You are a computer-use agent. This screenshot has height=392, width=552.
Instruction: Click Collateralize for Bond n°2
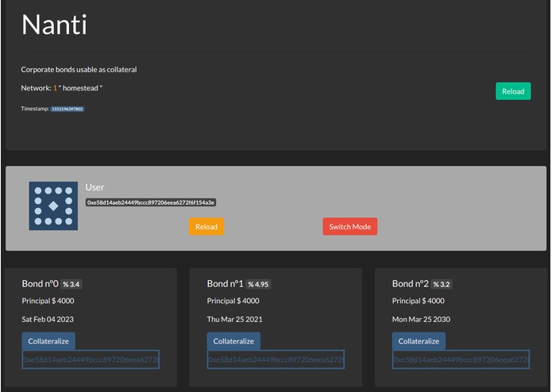click(x=419, y=341)
